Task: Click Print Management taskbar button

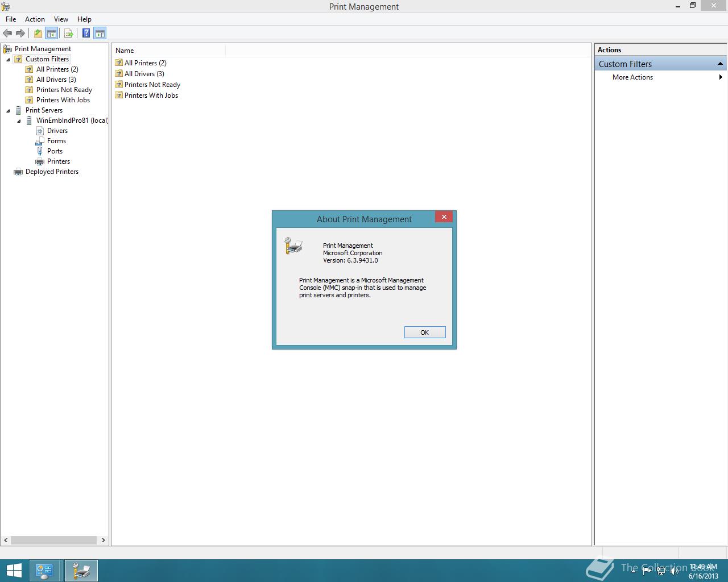Action: pos(81,571)
